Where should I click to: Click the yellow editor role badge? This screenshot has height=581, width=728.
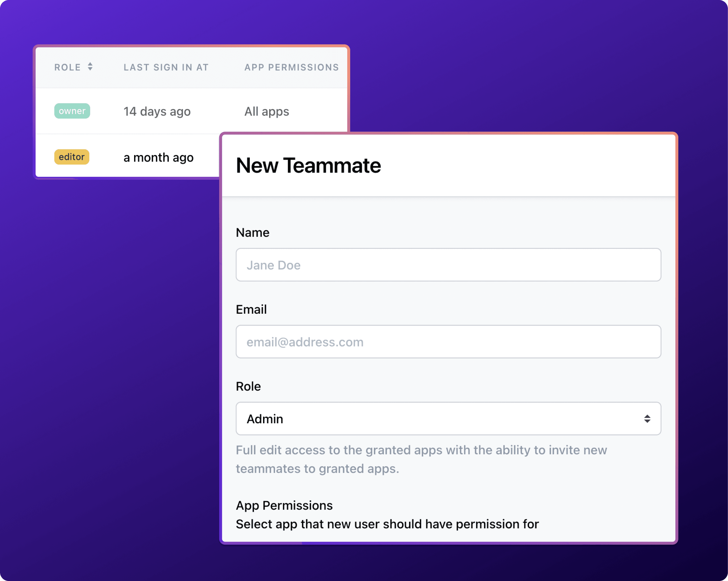click(x=72, y=157)
